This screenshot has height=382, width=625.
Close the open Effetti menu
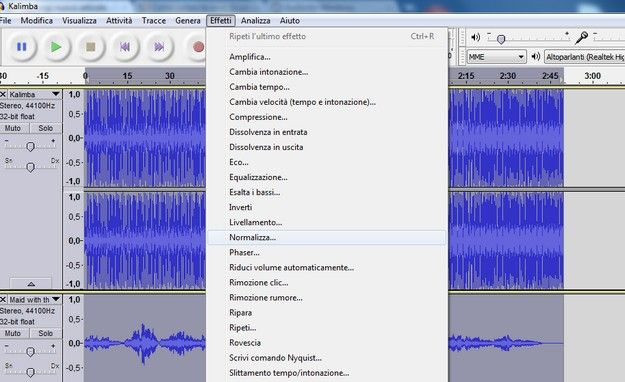pos(221,20)
